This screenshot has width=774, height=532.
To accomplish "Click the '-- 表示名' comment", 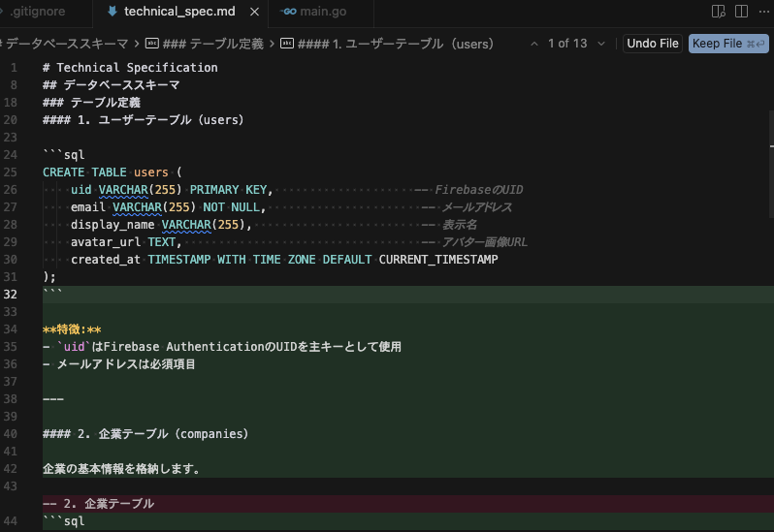I will (449, 225).
